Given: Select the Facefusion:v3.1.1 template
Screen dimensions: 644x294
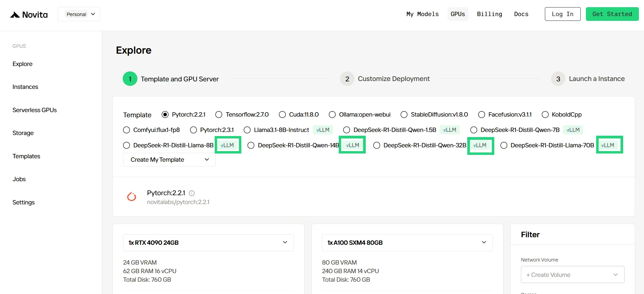Looking at the screenshot, I should point(482,115).
